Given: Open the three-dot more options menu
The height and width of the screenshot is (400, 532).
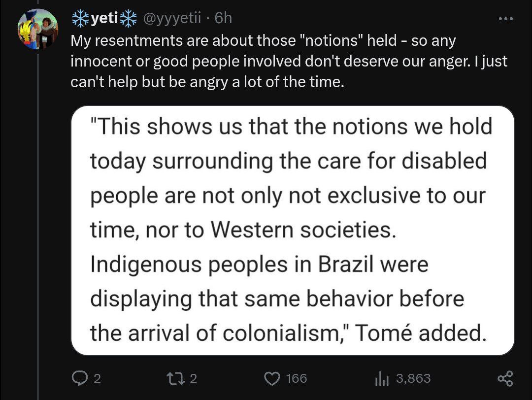Looking at the screenshot, I should 505,19.
